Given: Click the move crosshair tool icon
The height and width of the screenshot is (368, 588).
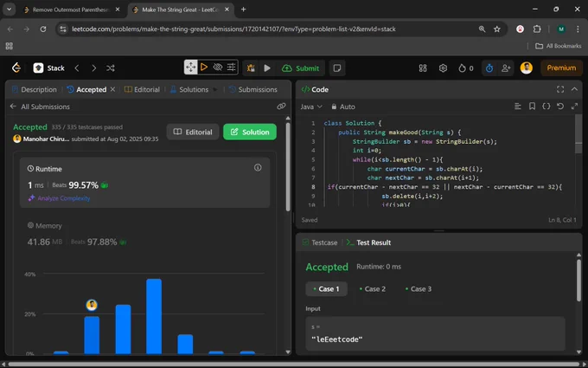Looking at the screenshot, I should [x=190, y=68].
